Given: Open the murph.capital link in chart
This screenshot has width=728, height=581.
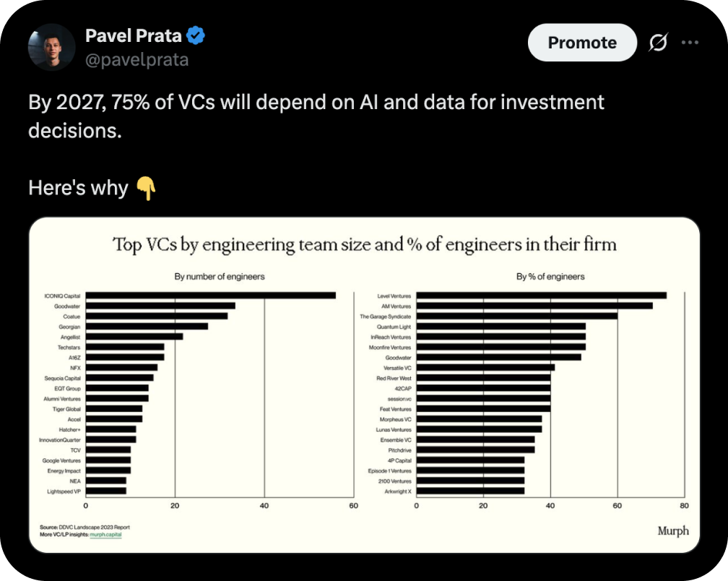Looking at the screenshot, I should pos(105,535).
